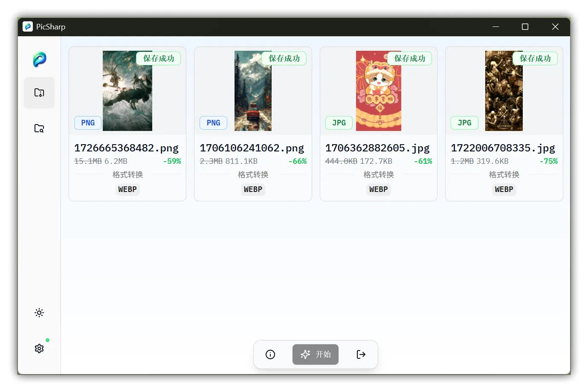Select file name 1706106241062.png
The width and height of the screenshot is (588, 392).
[252, 148]
